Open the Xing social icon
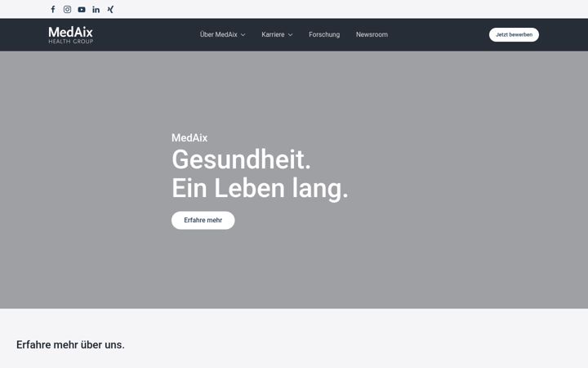Viewport: 588px width, 368px height. click(110, 9)
